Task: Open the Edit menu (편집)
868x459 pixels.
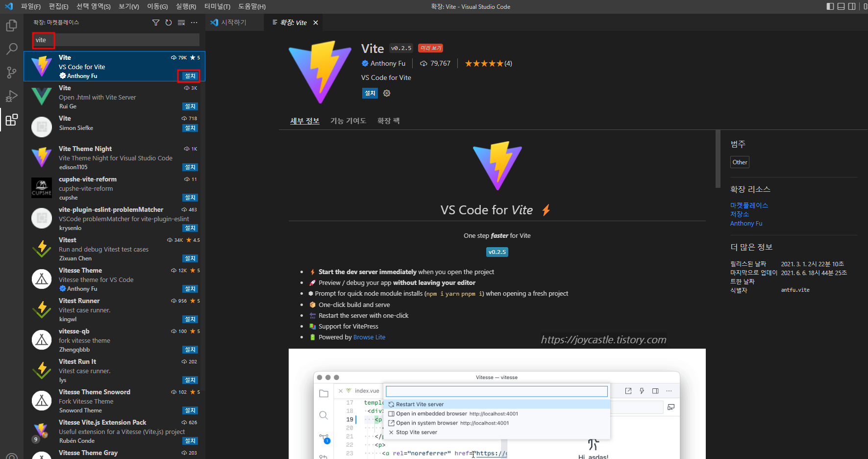Action: (x=59, y=6)
